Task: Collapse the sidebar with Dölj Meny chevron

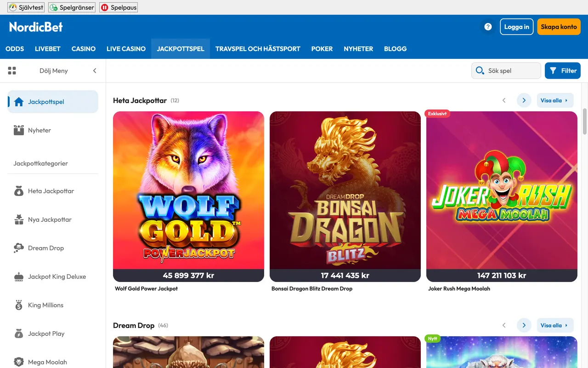Action: pos(95,70)
